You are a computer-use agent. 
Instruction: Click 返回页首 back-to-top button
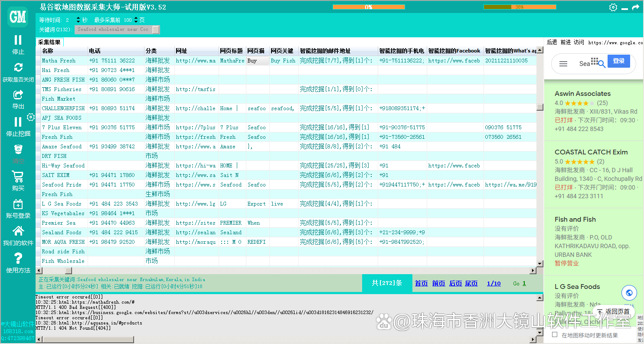coord(614,311)
